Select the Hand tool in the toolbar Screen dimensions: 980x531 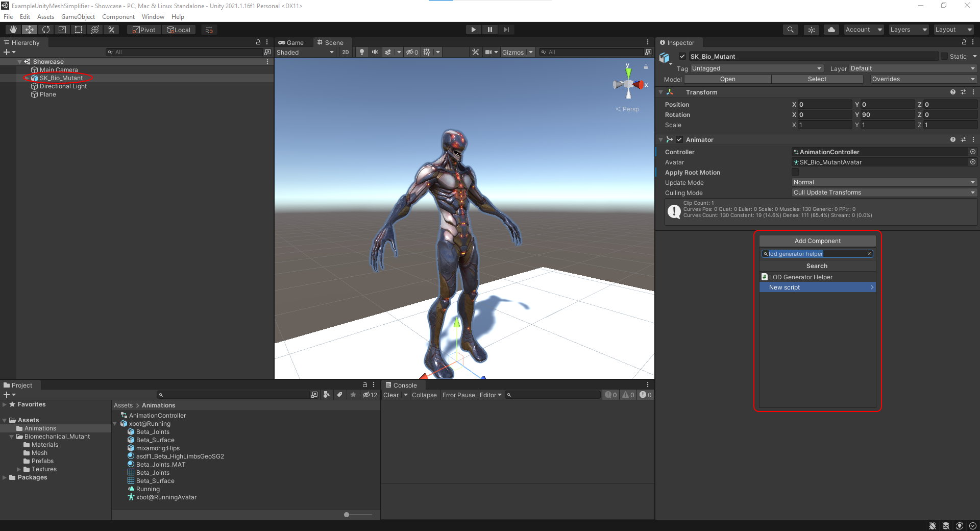tap(13, 29)
